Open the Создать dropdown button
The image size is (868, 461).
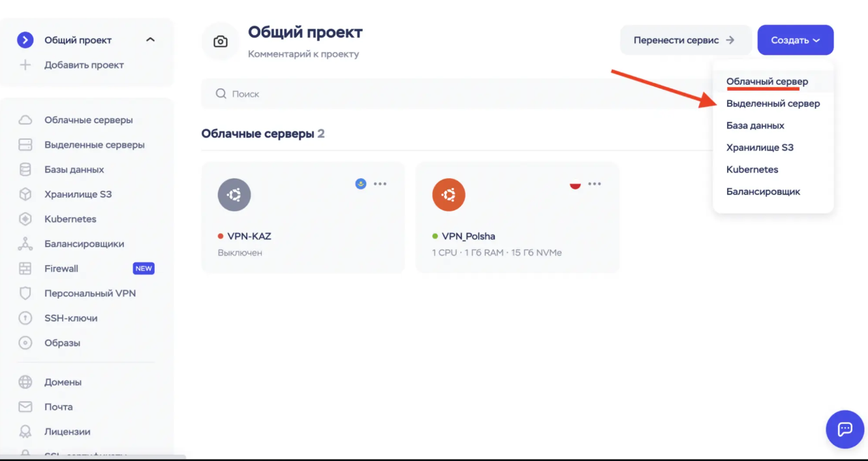pyautogui.click(x=795, y=40)
